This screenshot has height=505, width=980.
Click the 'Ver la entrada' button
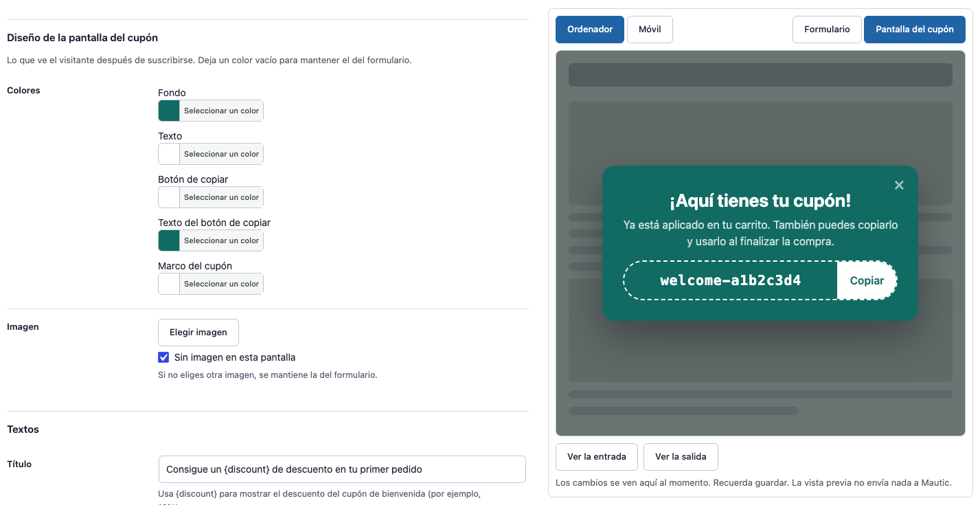[597, 457]
